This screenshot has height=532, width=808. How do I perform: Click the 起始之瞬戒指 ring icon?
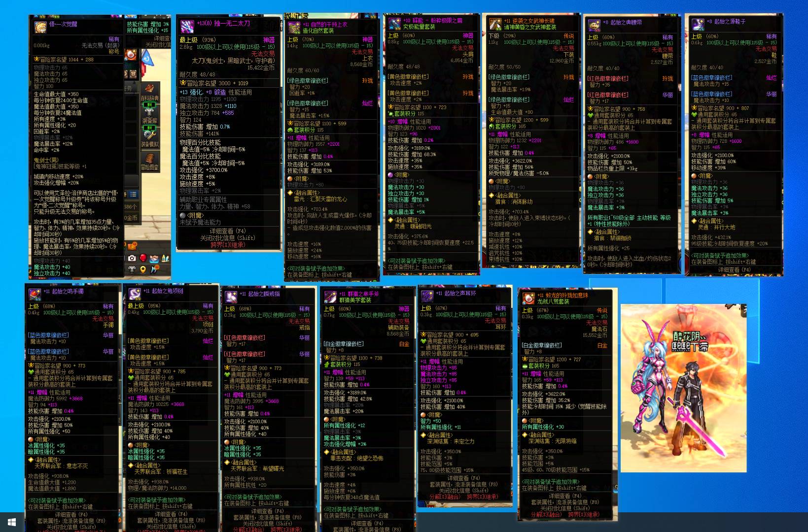point(231,297)
